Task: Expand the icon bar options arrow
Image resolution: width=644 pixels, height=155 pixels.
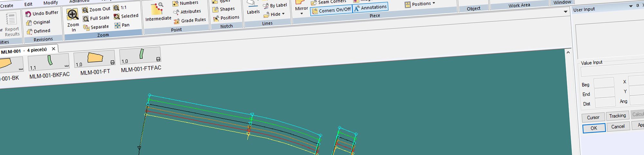Action: click(565, 12)
